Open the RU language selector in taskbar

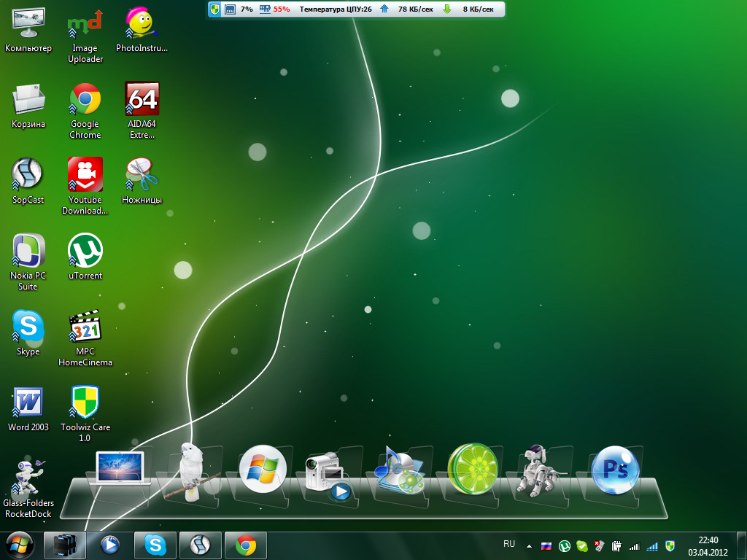tap(509, 544)
